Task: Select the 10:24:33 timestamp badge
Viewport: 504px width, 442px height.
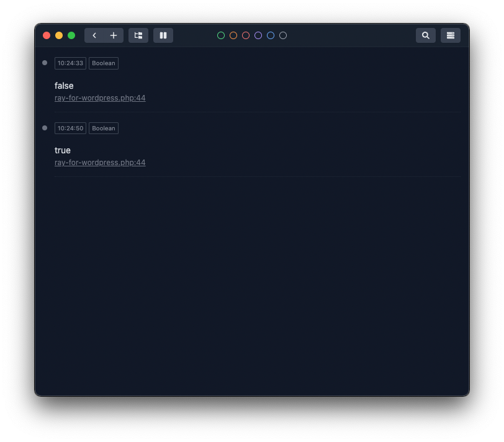Action: tap(70, 63)
